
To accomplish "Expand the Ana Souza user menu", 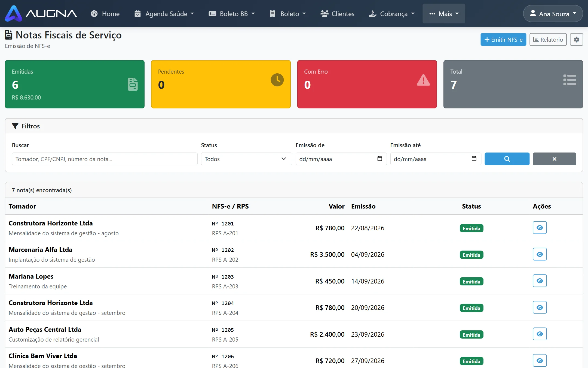I will pos(553,14).
